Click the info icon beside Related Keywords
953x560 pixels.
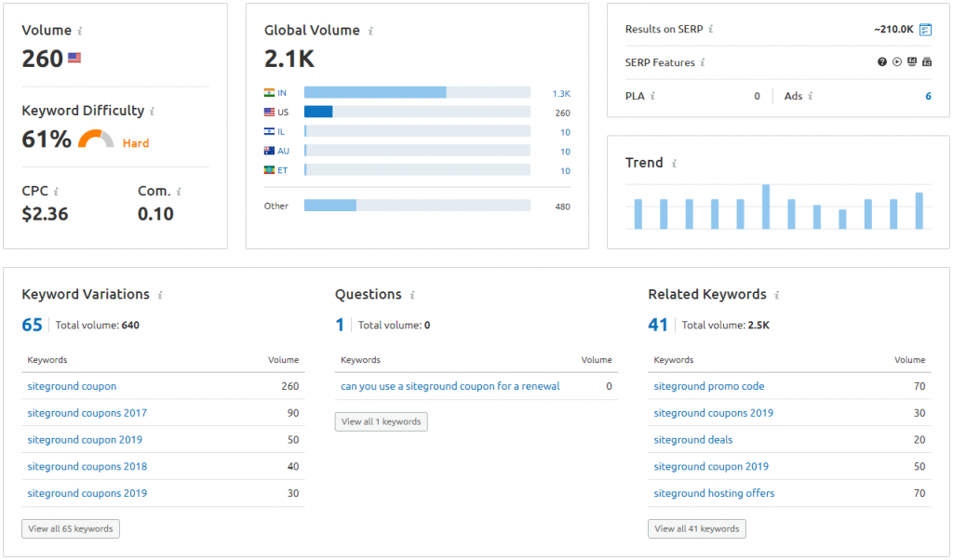coord(777,295)
